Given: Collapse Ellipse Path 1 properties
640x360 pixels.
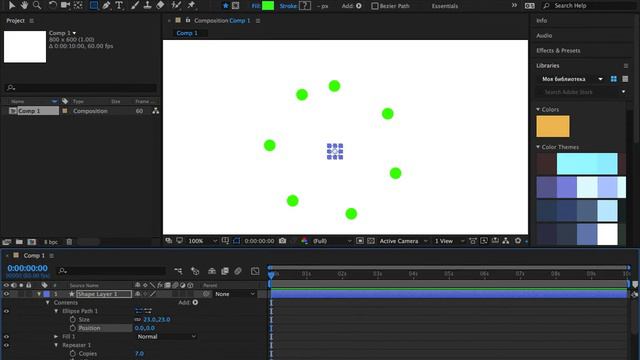Looking at the screenshot, I should tap(56, 311).
